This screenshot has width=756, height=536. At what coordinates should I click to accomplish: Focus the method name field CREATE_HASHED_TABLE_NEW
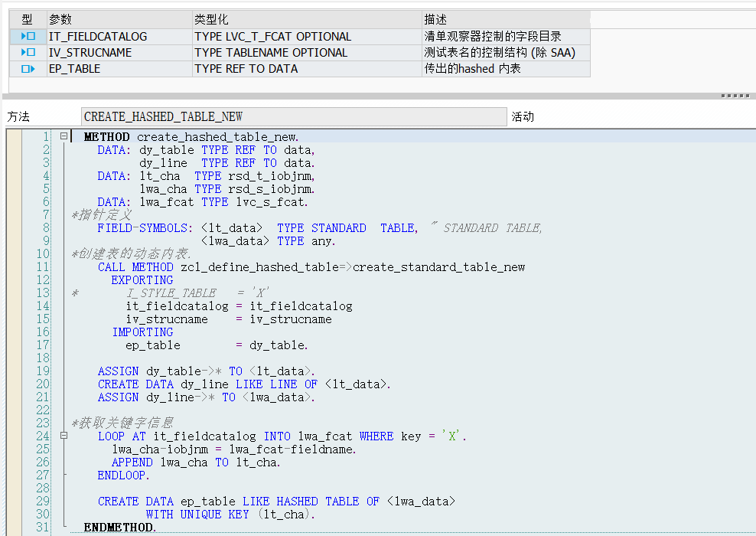coord(294,116)
